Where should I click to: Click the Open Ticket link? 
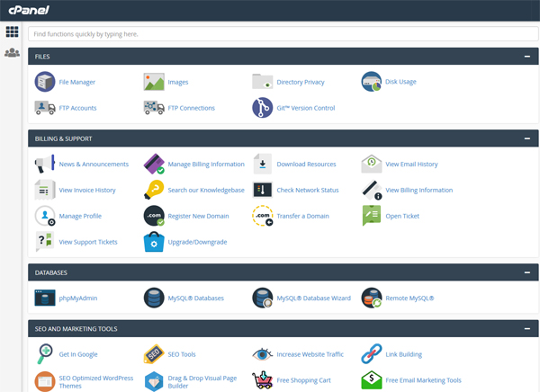coord(402,216)
